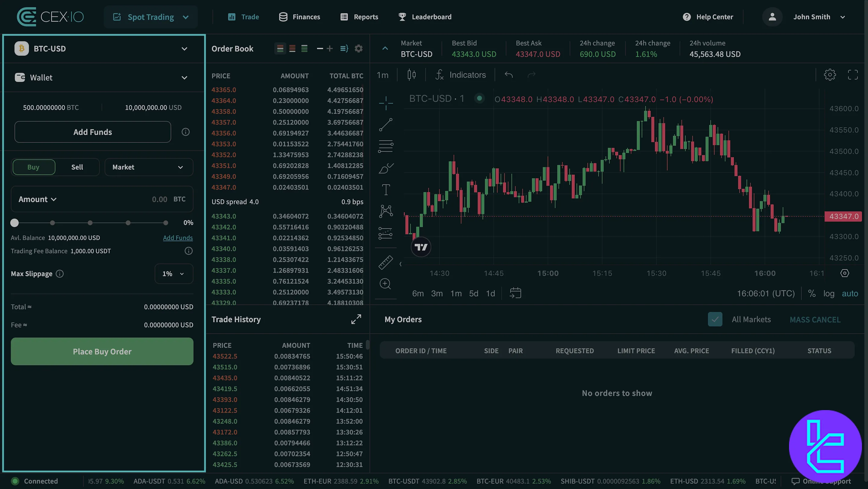Expand the BTC-USD pair selector
Image resolution: width=868 pixels, height=489 pixels.
(x=102, y=49)
